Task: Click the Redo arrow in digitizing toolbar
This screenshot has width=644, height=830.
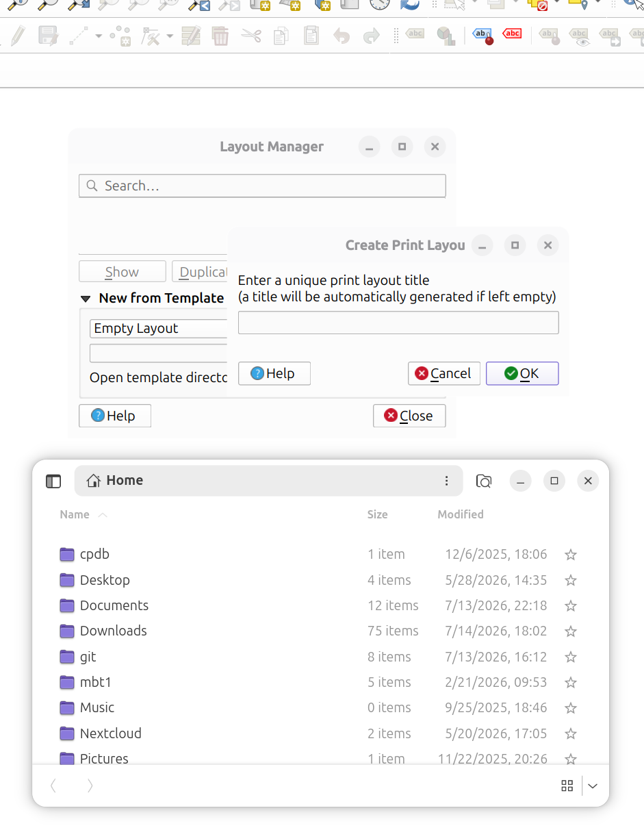Action: [371, 35]
